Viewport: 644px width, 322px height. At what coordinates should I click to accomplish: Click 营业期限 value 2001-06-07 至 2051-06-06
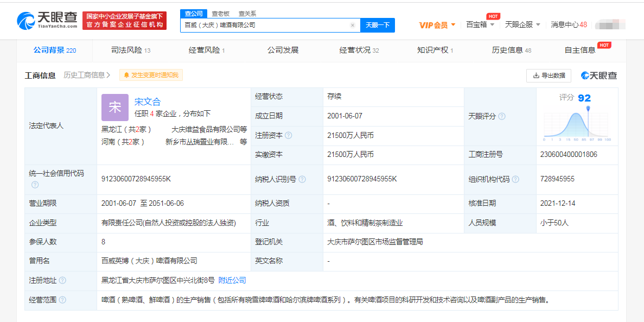(x=143, y=203)
